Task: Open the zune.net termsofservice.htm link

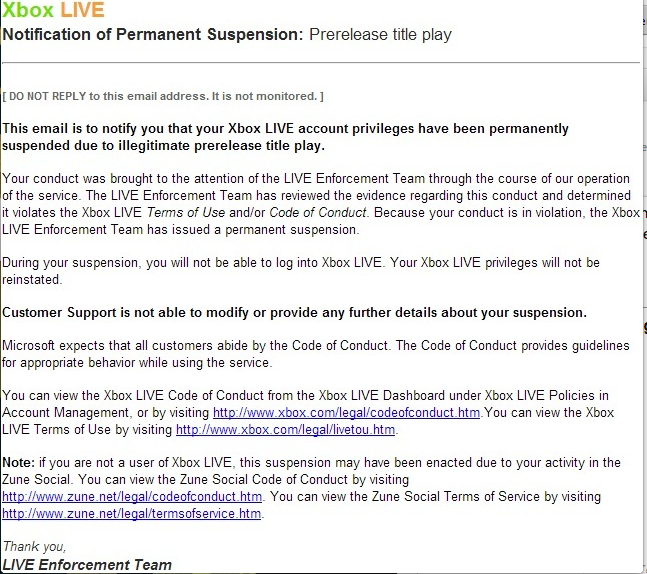Action: pos(132,514)
